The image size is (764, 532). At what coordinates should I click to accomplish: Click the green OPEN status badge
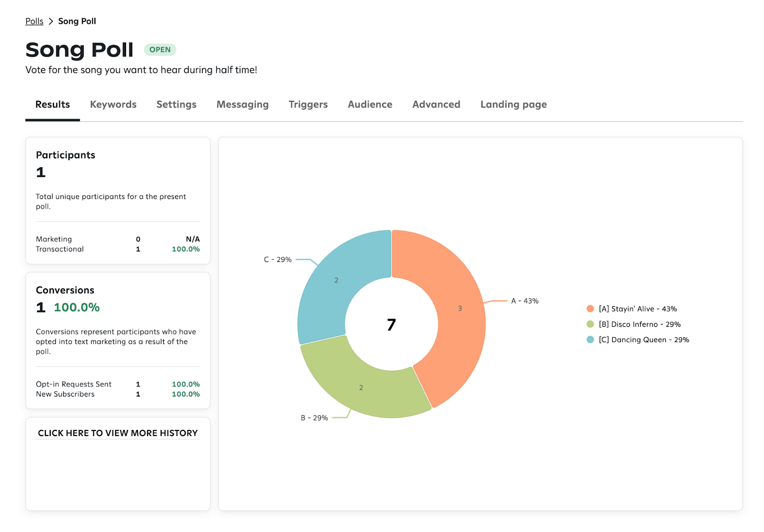[160, 50]
